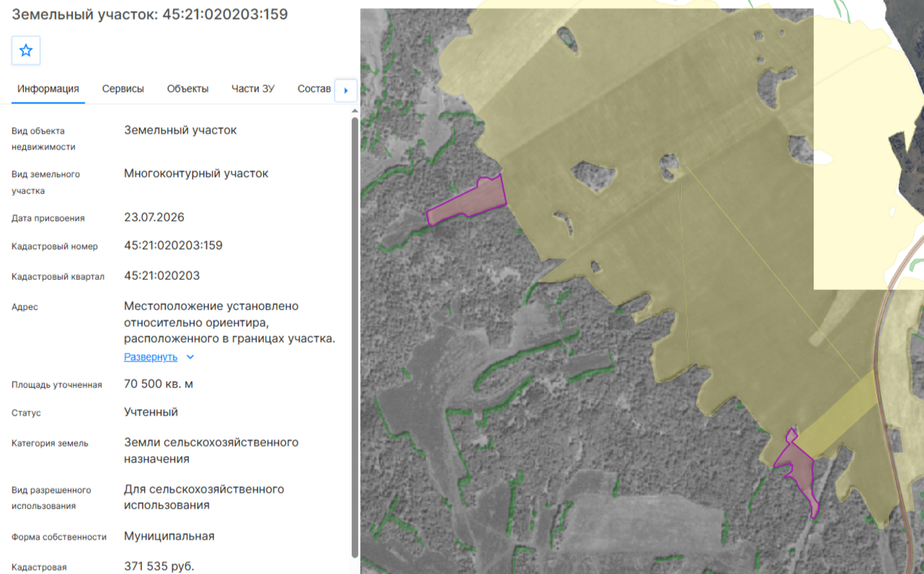Click the Дата присвоения label
Viewport: 924px width, 574px height.
48,218
